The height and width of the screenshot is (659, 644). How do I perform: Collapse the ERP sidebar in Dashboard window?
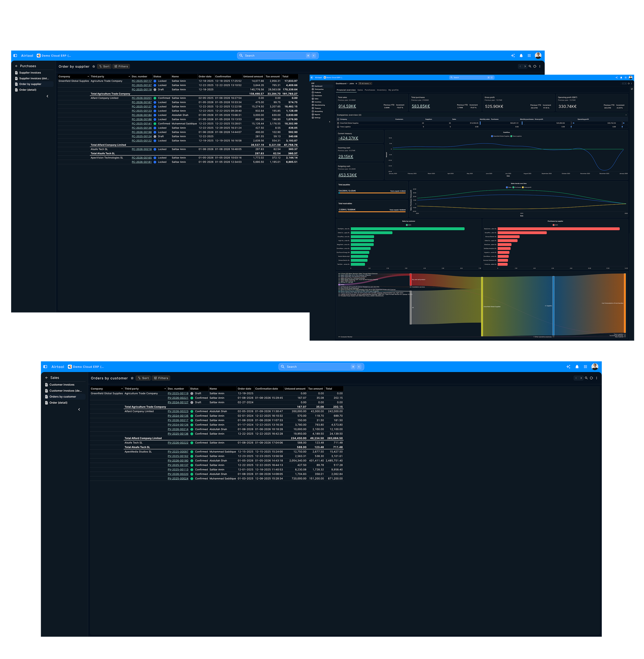pos(330,122)
